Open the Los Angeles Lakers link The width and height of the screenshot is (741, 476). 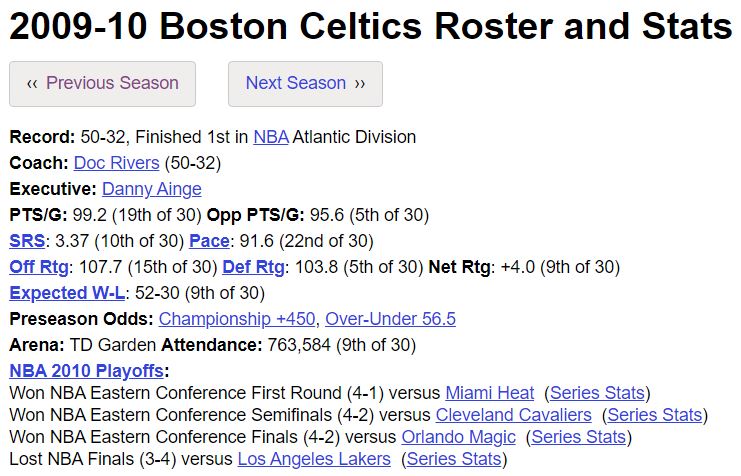point(314,459)
